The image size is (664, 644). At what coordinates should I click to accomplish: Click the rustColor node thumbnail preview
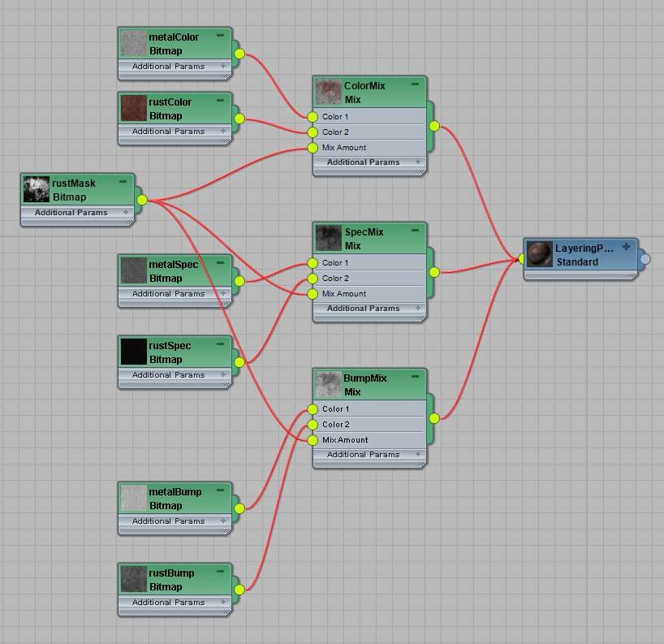(134, 108)
